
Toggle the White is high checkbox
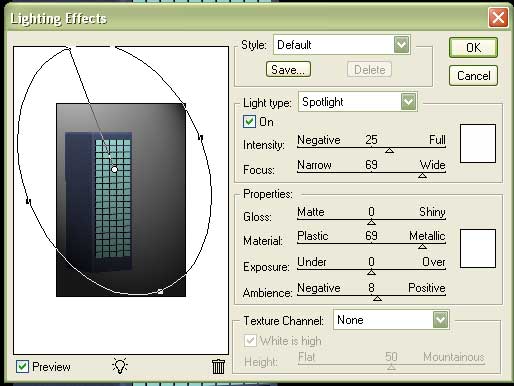250,341
